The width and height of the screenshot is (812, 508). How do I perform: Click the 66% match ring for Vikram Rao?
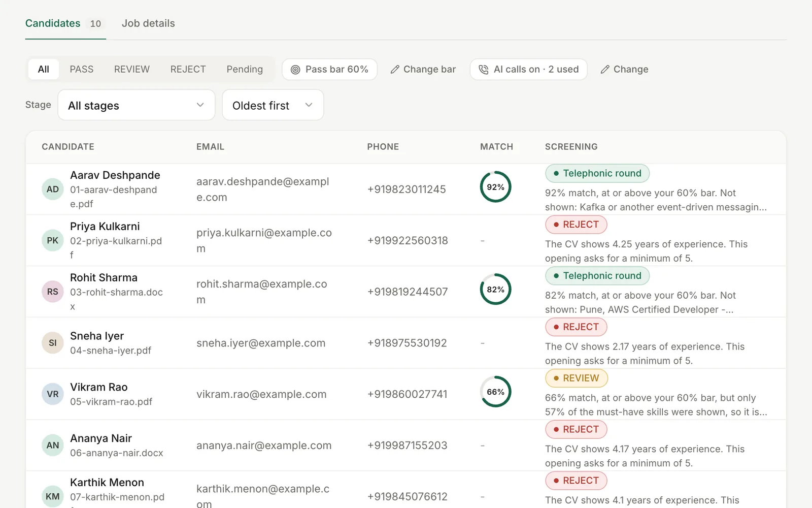496,392
